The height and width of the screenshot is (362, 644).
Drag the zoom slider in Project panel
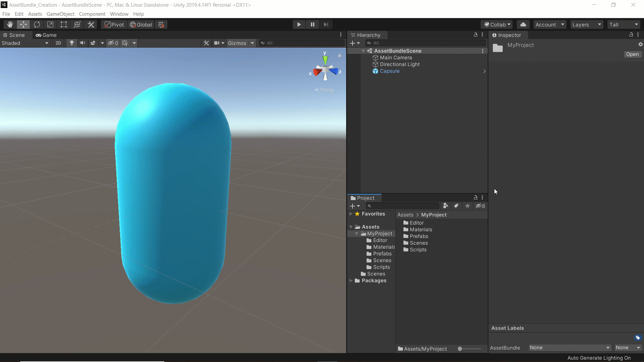[x=460, y=349]
